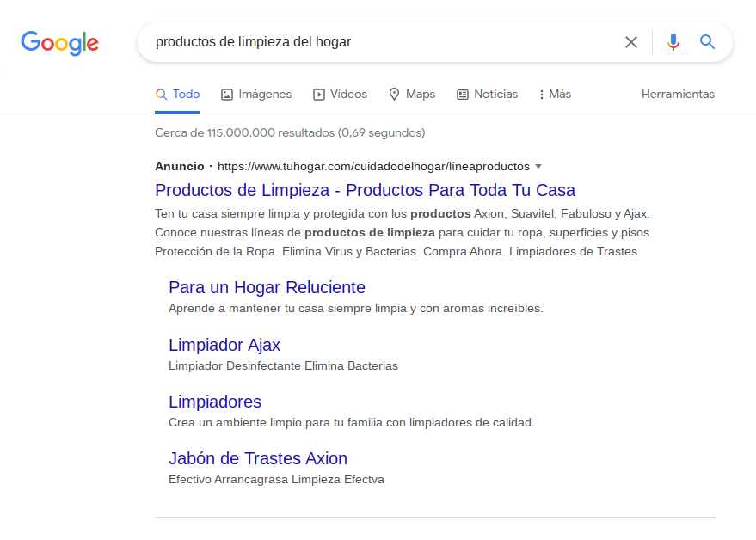Open the Vídeos tab
This screenshot has height=540, width=756.
340,94
